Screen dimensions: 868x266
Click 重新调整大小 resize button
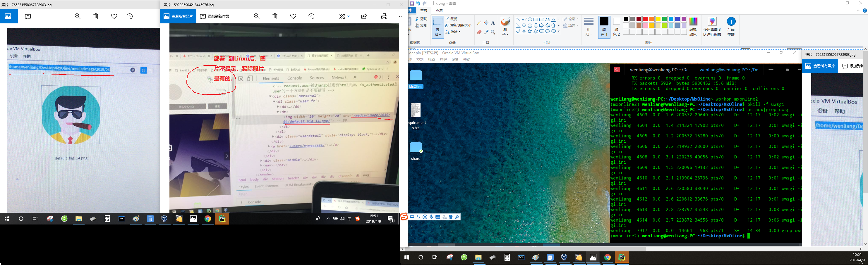(x=458, y=26)
